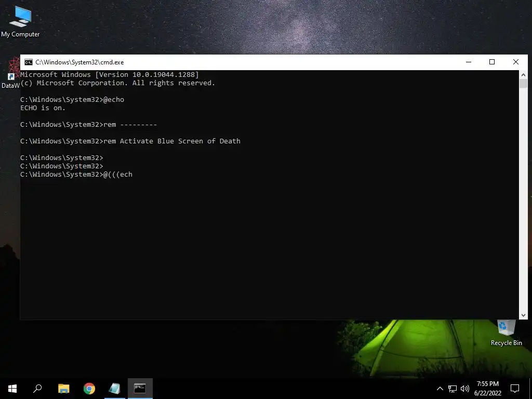
Task: Open the My Computer desktop icon
Action: coord(20,22)
